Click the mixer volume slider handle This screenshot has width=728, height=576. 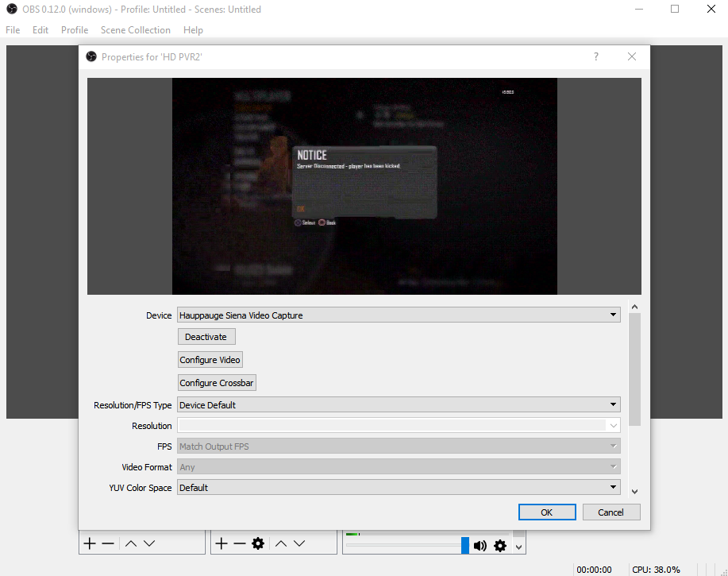point(464,545)
